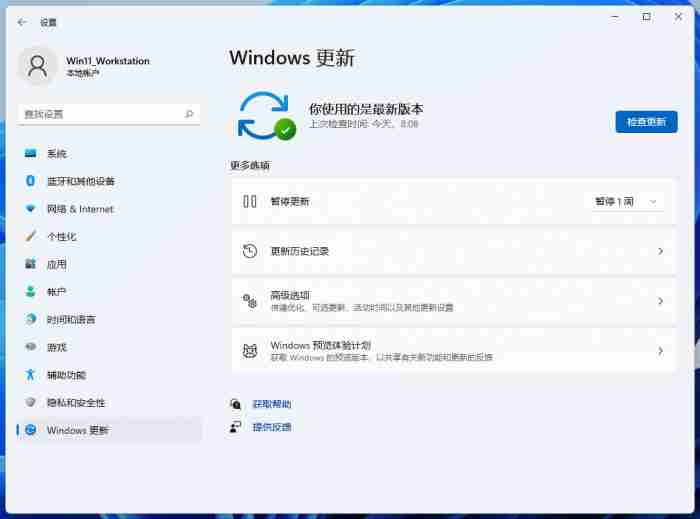Click the Insider cat icon
700x519 pixels.
(250, 351)
